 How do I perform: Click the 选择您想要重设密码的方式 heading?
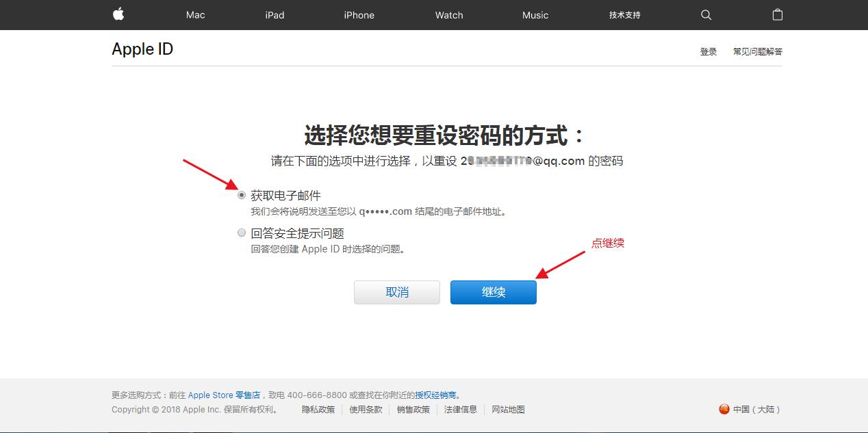pos(445,135)
